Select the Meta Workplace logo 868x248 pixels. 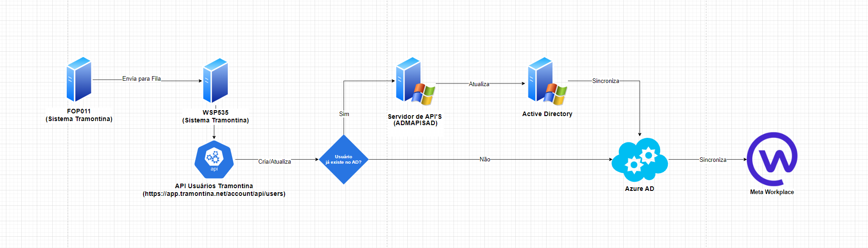[772, 159]
